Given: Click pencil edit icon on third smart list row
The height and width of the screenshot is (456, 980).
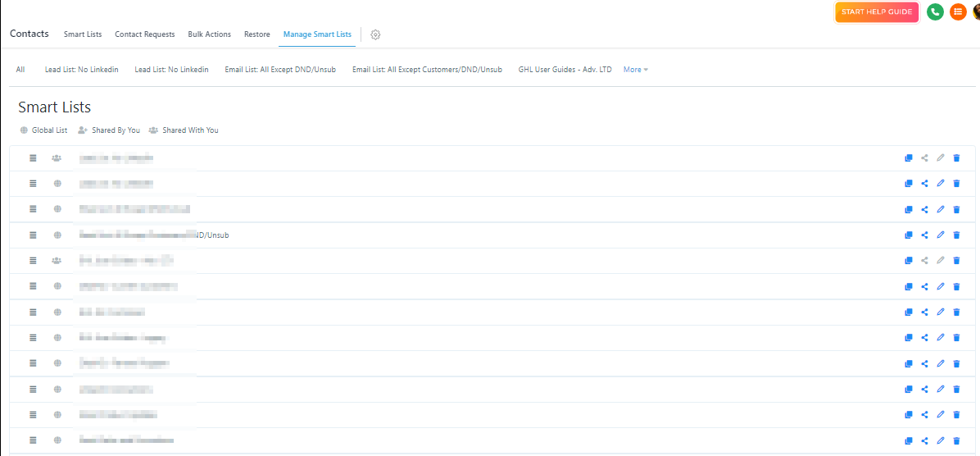Looking at the screenshot, I should click(941, 209).
